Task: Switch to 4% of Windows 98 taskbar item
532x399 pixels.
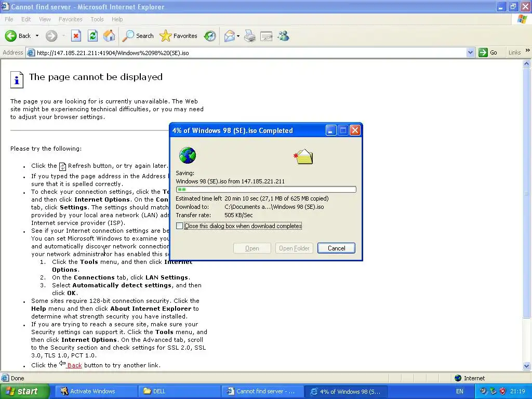Action: tap(344, 391)
